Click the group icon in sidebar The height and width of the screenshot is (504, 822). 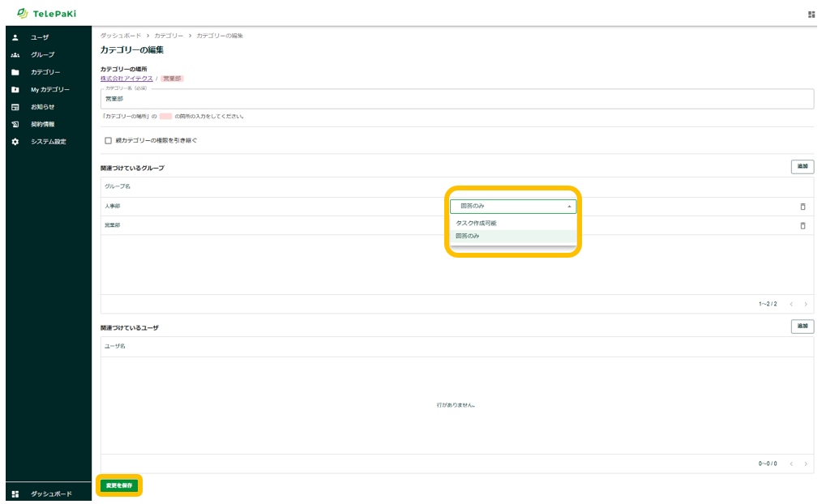tap(15, 54)
